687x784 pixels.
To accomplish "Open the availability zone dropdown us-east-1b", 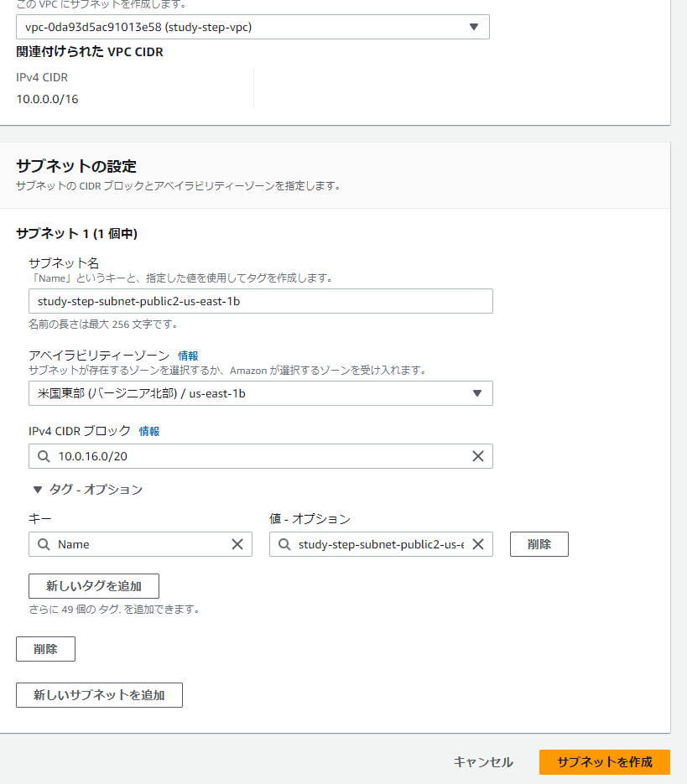I will click(x=261, y=393).
